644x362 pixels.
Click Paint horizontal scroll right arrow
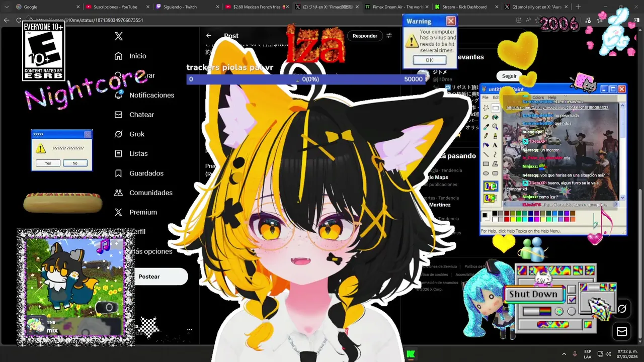[x=616, y=205]
